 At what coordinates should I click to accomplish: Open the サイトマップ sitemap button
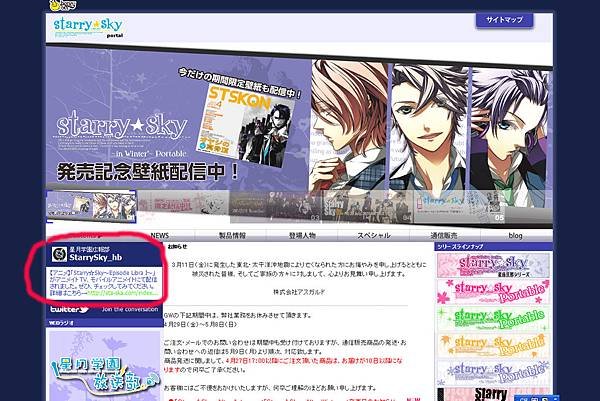[x=504, y=20]
